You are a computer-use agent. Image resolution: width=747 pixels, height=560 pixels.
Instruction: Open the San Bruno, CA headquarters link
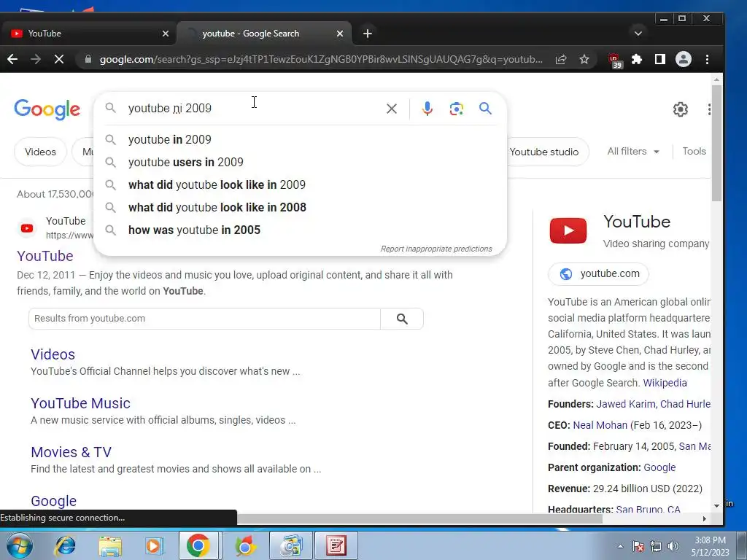[x=648, y=510]
